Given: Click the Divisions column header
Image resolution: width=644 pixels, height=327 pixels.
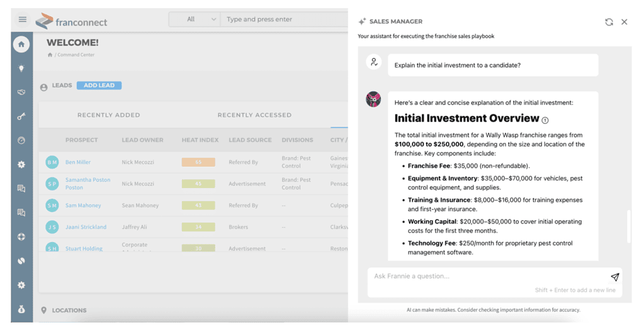Looking at the screenshot, I should 297,140.
